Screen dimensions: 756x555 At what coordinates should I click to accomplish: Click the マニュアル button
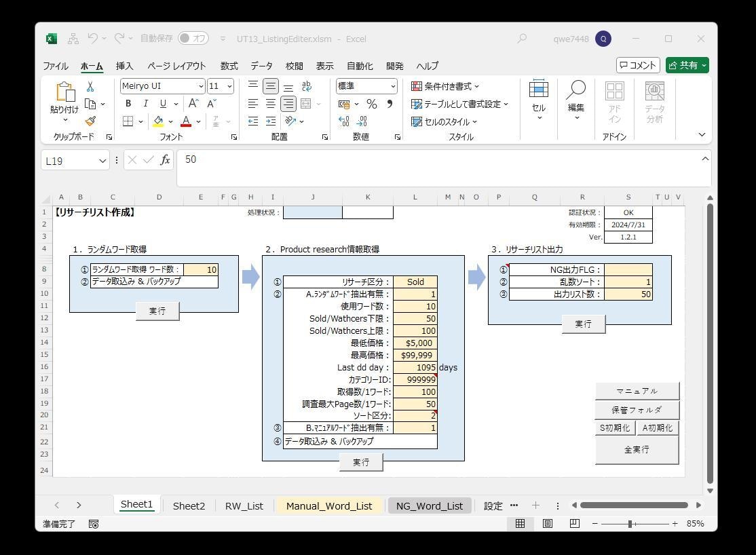tap(637, 391)
